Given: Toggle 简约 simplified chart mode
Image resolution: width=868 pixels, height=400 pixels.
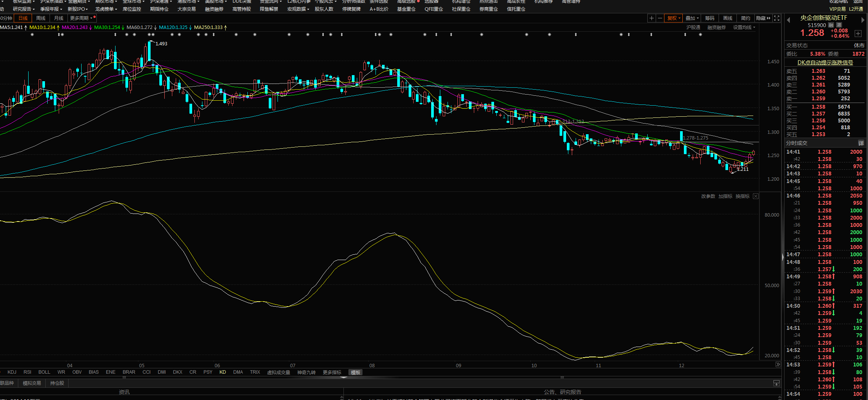Looking at the screenshot, I should pyautogui.click(x=746, y=18).
